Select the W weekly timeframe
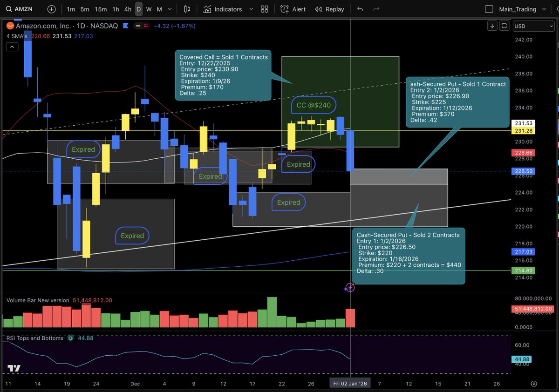The image size is (559, 392). (149, 9)
